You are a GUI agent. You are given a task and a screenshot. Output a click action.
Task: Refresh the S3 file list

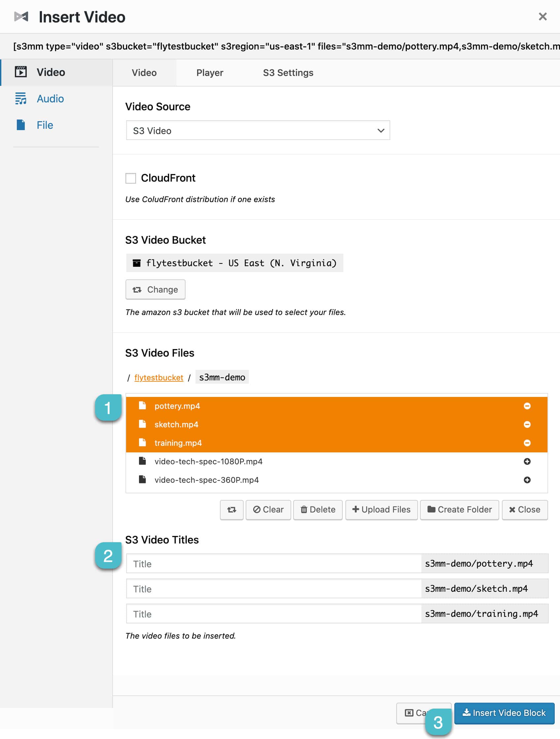point(231,510)
